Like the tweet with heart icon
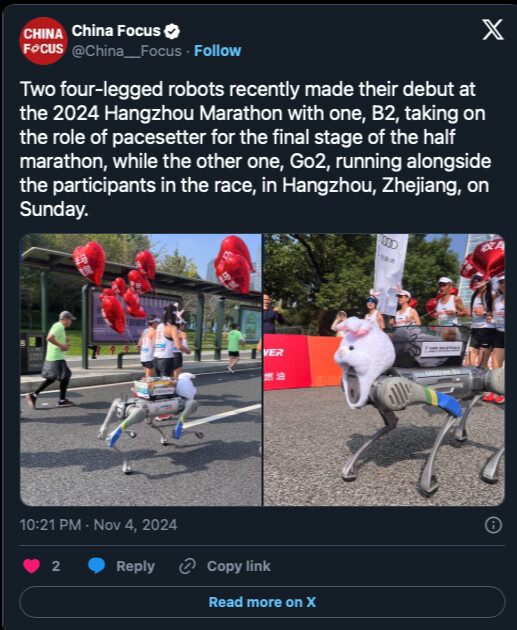 (31, 566)
